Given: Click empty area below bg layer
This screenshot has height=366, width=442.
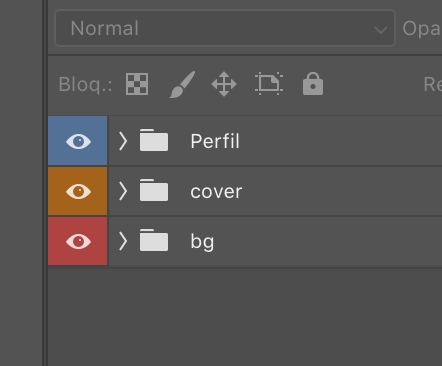Looking at the screenshot, I should click(245, 317).
